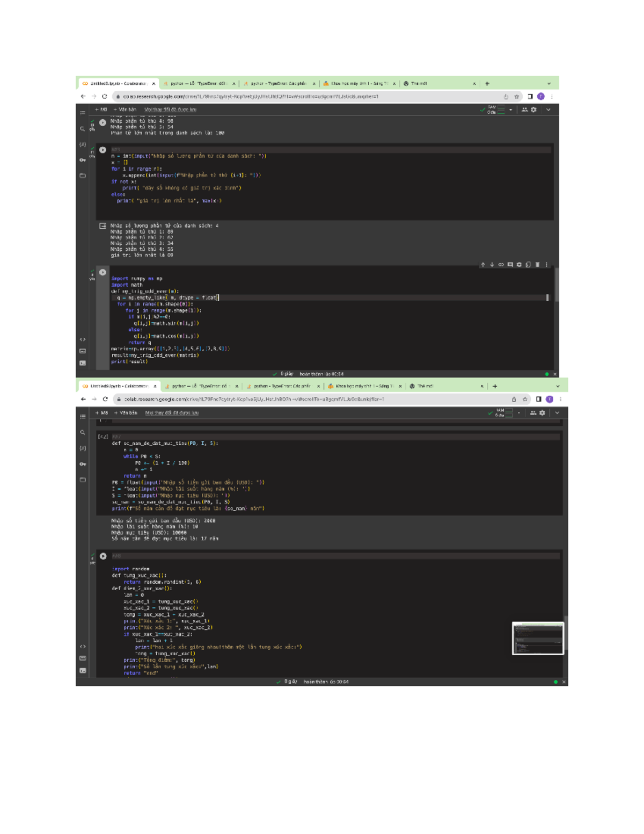Open terminal icon in upper Colab window
The height and width of the screenshot is (834, 644).
click(x=83, y=363)
